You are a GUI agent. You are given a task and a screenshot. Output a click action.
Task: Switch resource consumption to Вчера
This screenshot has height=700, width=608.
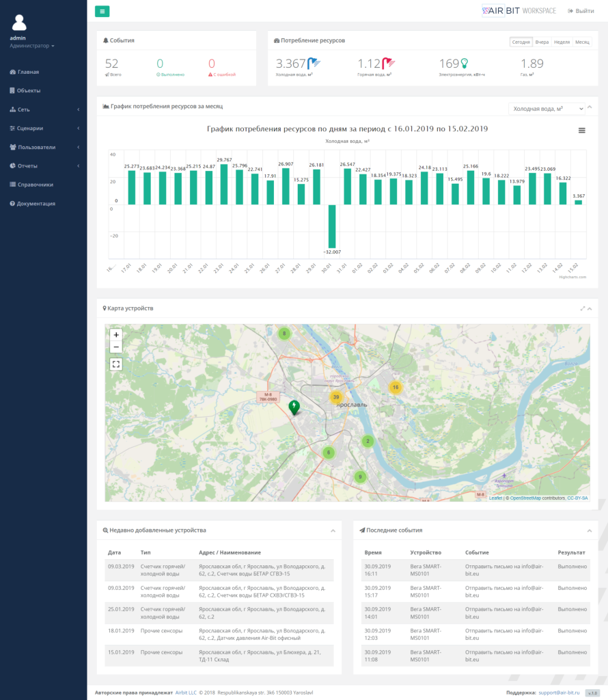[x=542, y=42]
